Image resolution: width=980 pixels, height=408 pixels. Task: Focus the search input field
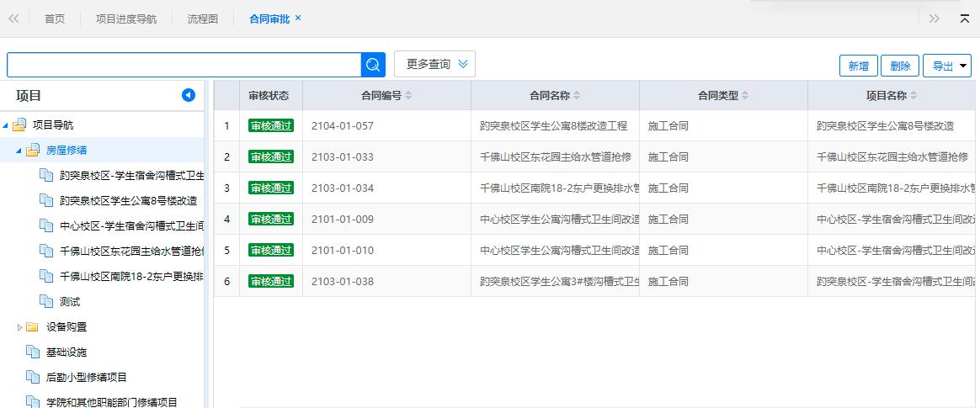(184, 65)
